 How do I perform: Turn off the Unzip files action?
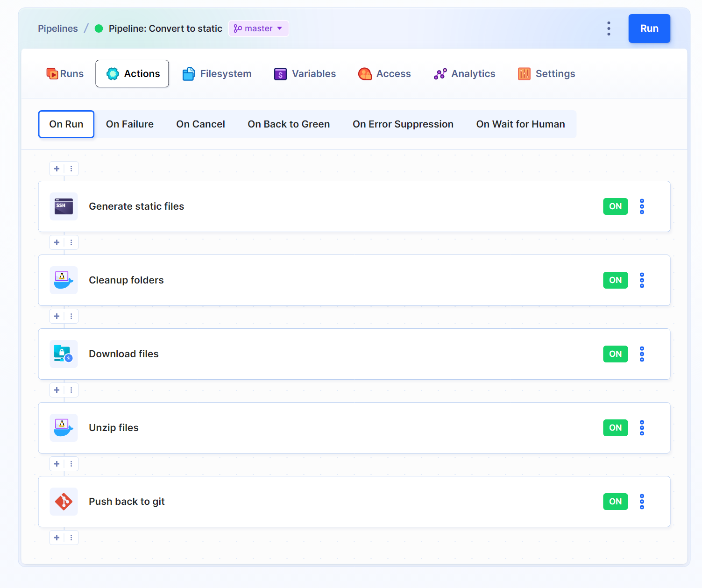tap(615, 428)
